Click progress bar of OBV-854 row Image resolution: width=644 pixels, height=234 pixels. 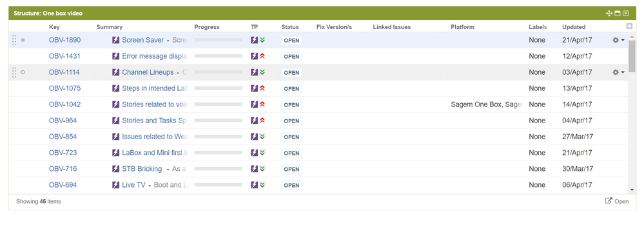(x=218, y=136)
